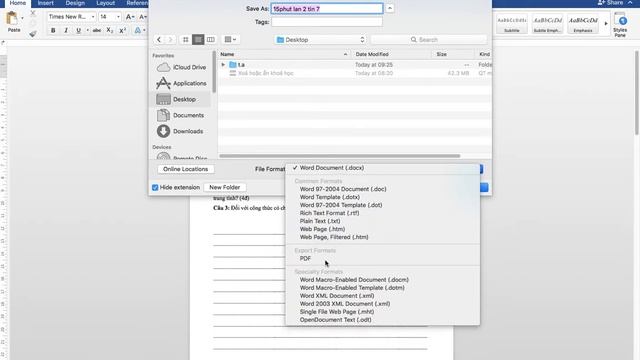Switch file browser to icon view
The height and width of the screenshot is (360, 640).
coord(186,40)
